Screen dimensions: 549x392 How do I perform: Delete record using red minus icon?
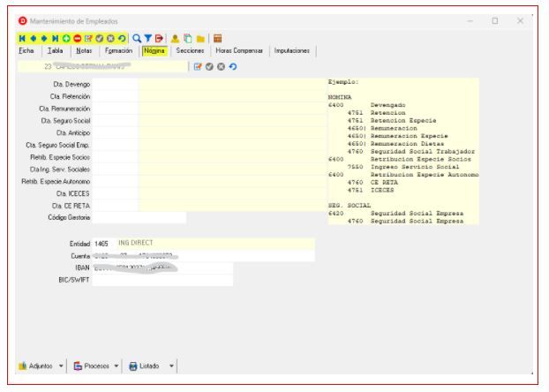point(78,39)
